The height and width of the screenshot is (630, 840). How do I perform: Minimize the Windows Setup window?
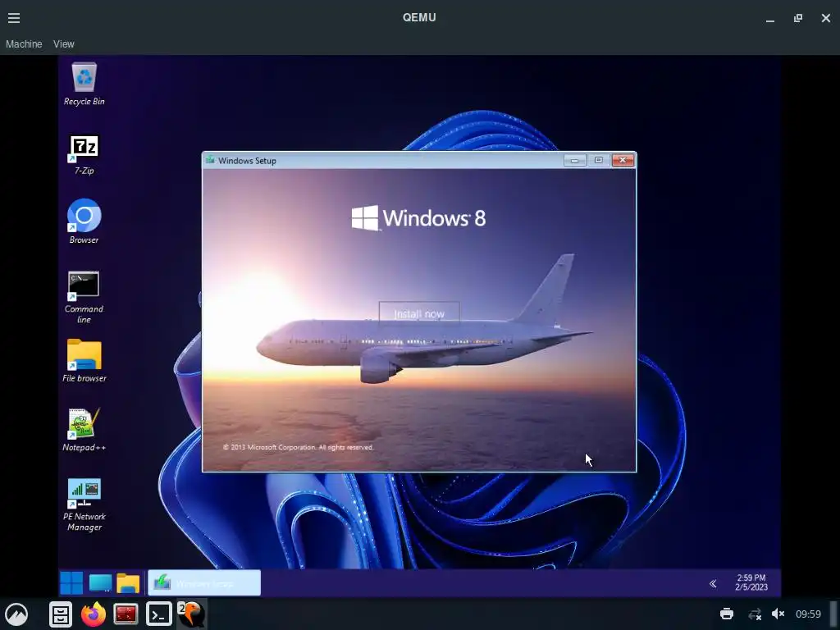574,160
